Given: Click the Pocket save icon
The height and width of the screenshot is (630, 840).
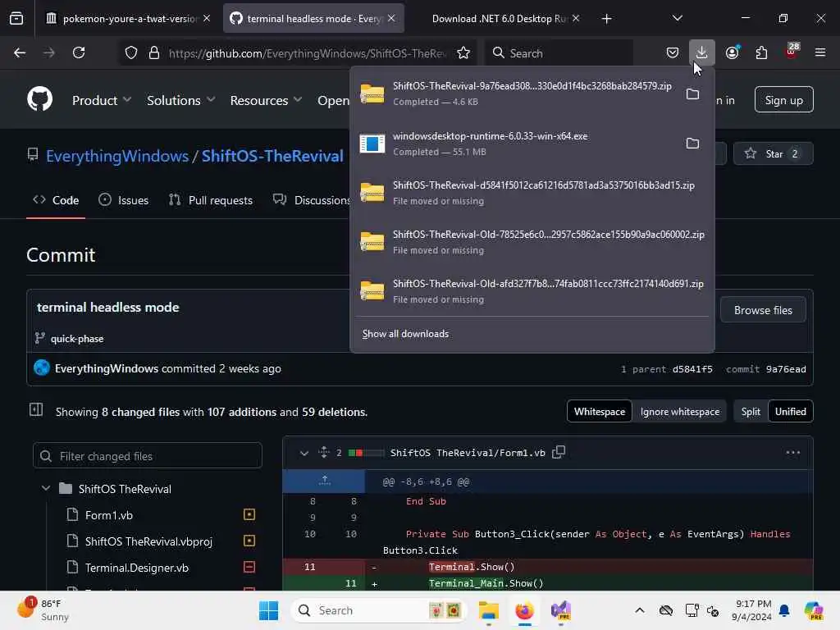Looking at the screenshot, I should tap(673, 52).
